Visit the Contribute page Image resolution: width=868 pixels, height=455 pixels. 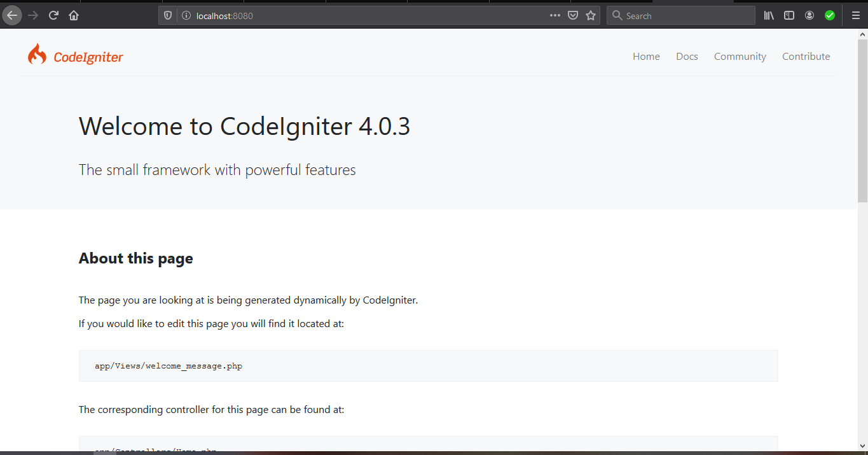[x=806, y=57]
